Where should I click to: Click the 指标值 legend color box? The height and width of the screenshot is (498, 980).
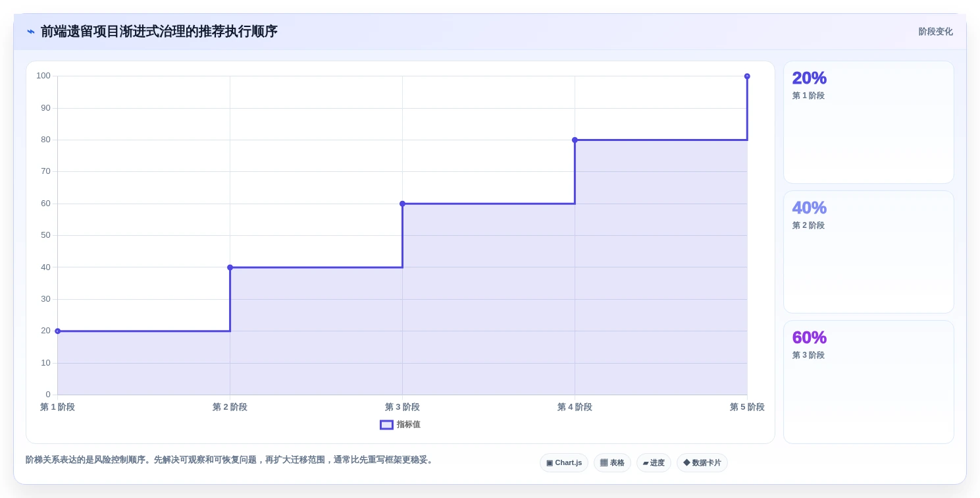(x=386, y=425)
